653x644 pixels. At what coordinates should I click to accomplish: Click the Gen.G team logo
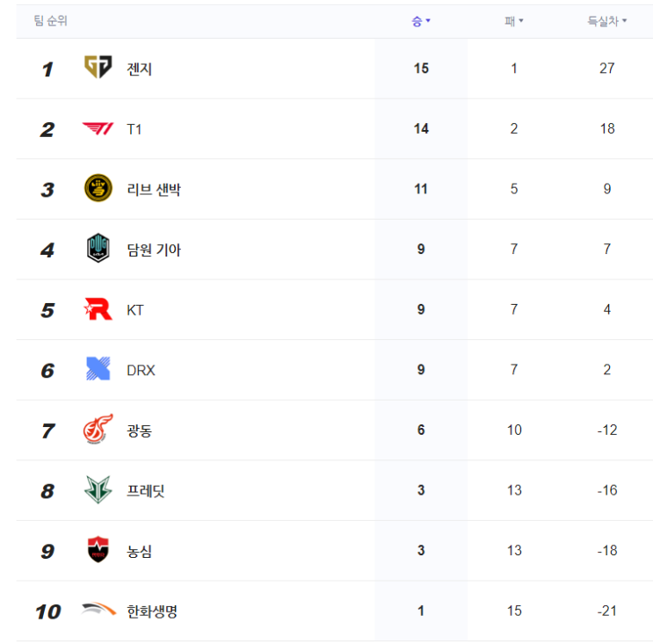click(98, 68)
